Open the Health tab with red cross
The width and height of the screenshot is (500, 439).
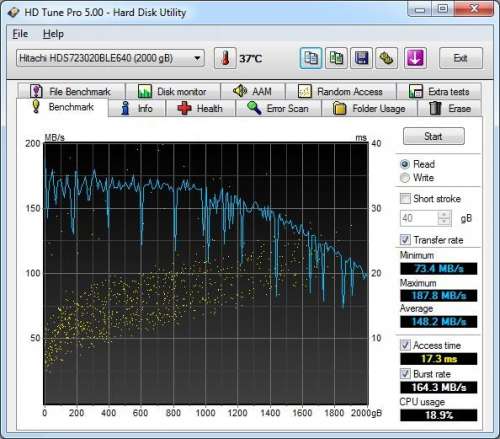[x=200, y=108]
